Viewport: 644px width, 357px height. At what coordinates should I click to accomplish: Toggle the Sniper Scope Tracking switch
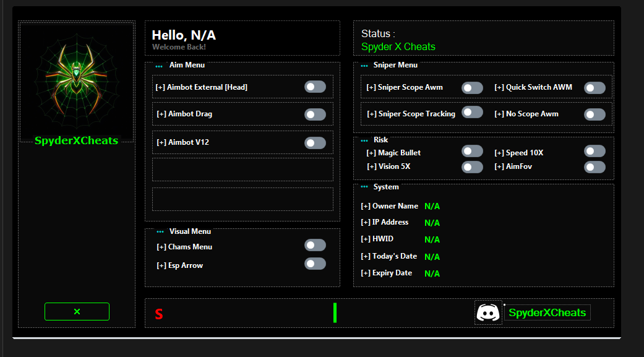point(472,112)
